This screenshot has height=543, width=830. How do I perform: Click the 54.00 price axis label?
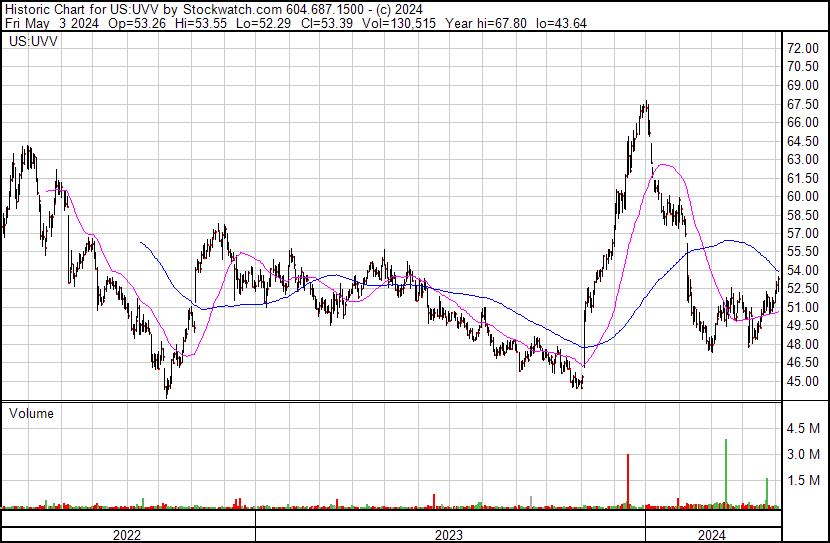(x=803, y=270)
